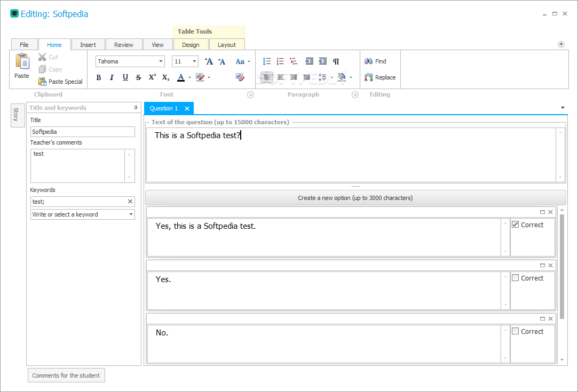This screenshot has height=392, width=578.
Task: Show paragraph formatting marks
Action: click(x=336, y=61)
